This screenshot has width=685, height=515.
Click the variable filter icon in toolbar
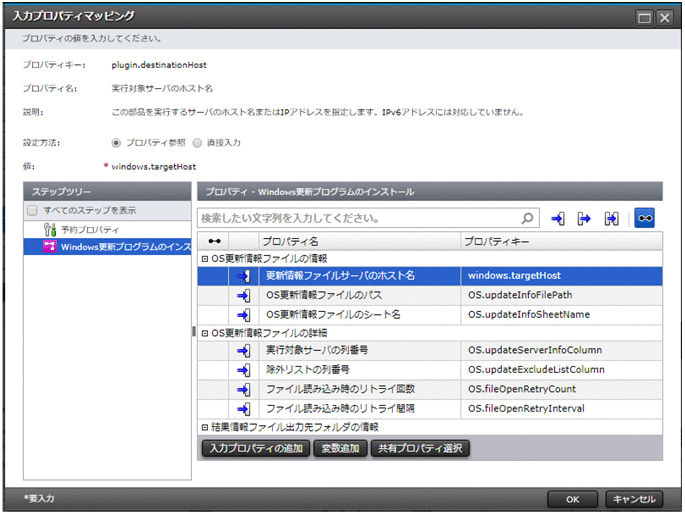click(x=611, y=218)
